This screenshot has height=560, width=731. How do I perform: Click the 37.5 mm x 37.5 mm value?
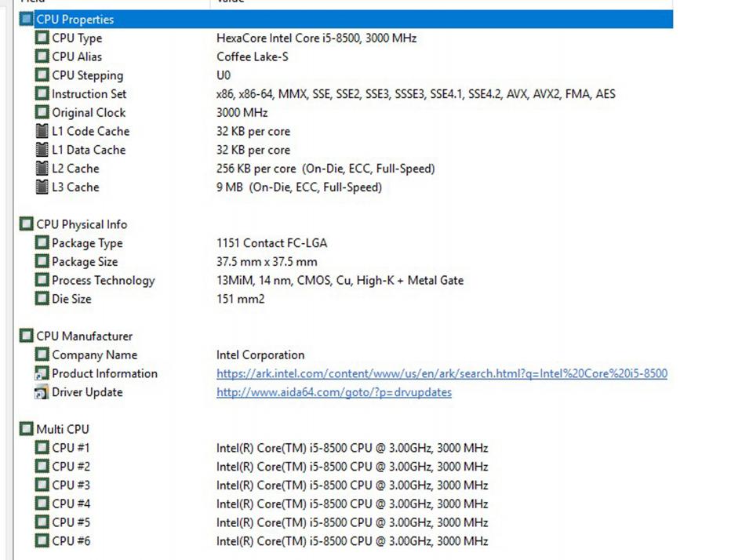267,262
